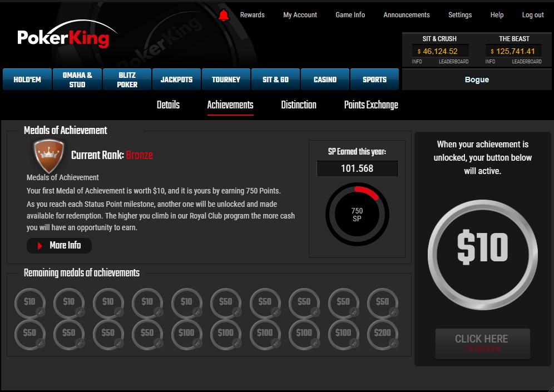Open the SPORTS betting section
The height and width of the screenshot is (392, 554).
[x=374, y=79]
